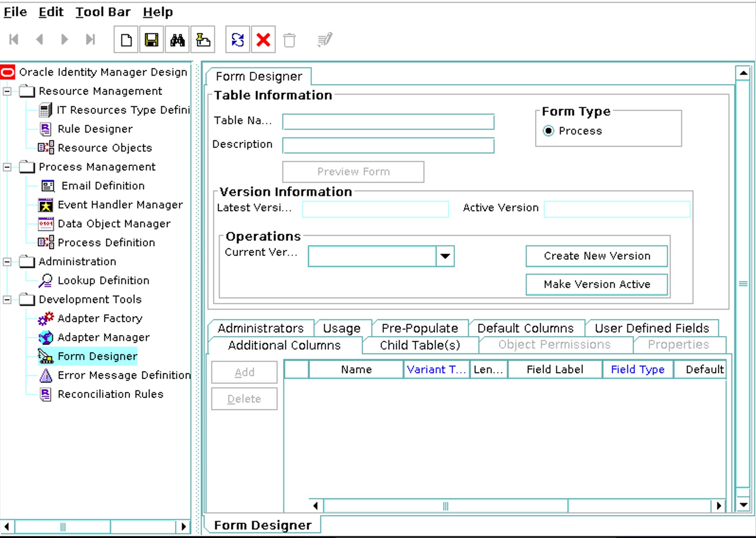Click the Event Handler Manager icon
The height and width of the screenshot is (538, 756).
pyautogui.click(x=45, y=205)
